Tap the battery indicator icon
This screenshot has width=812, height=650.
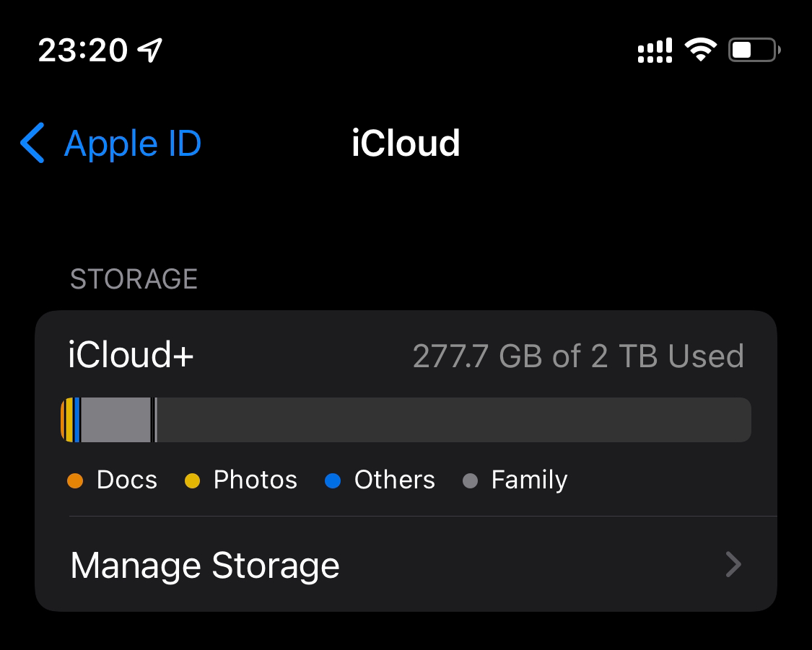point(754,50)
